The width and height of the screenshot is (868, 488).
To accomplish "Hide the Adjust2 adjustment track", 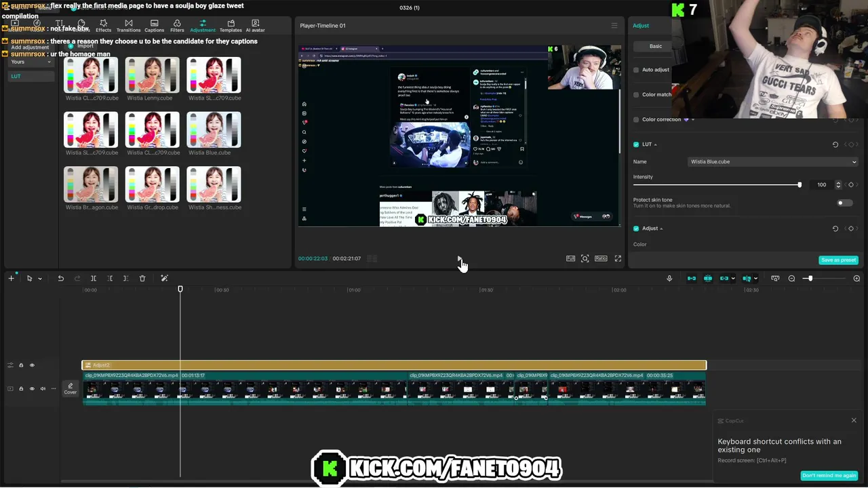I will [x=32, y=365].
